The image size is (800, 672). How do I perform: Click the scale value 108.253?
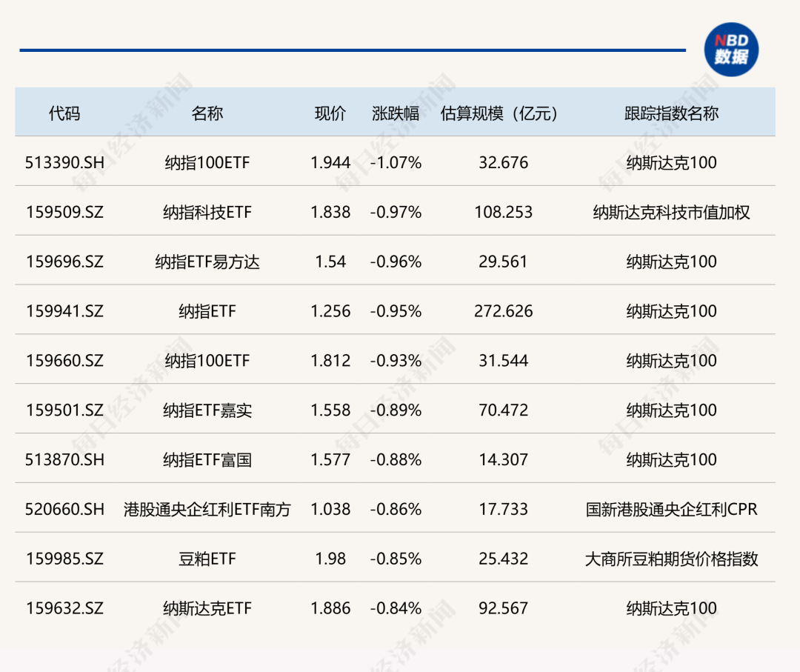503,212
